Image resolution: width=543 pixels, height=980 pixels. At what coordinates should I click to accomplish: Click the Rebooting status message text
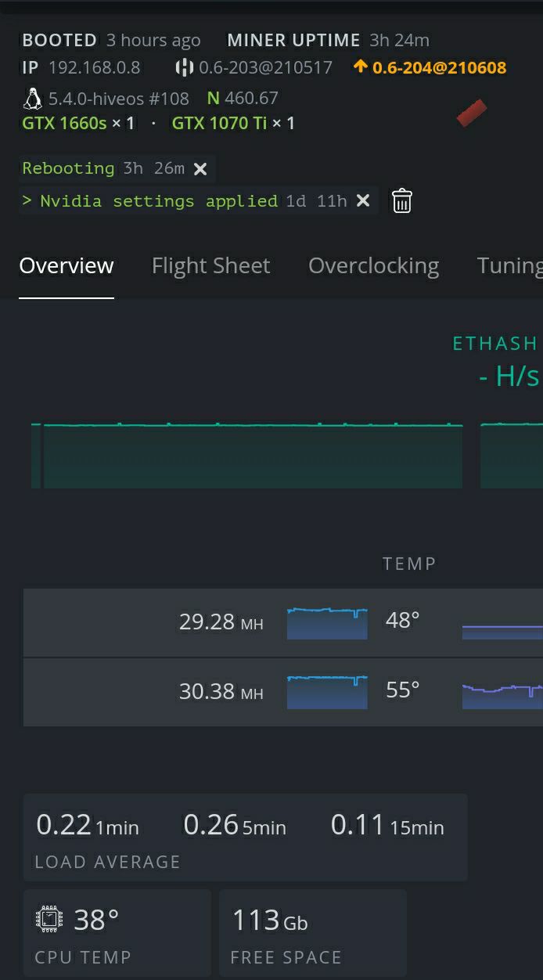(68, 168)
